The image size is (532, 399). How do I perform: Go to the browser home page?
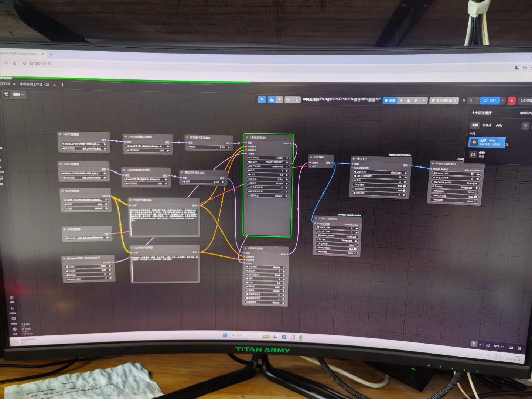click(x=15, y=63)
